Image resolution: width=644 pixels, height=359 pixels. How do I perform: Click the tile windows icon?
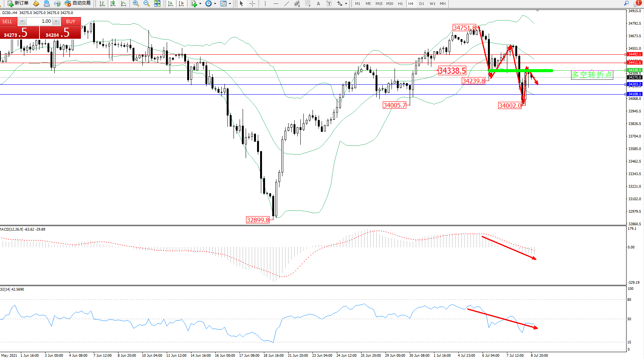click(x=157, y=3)
